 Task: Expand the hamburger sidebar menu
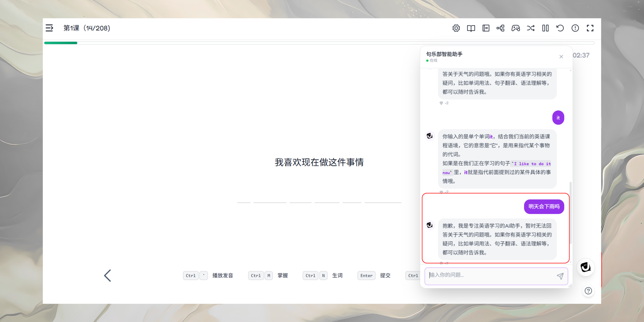(x=49, y=28)
